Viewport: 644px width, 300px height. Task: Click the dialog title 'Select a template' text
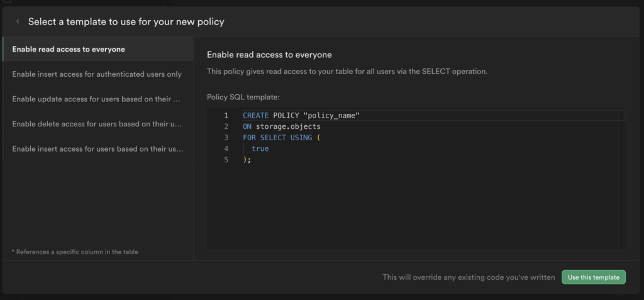pos(126,22)
